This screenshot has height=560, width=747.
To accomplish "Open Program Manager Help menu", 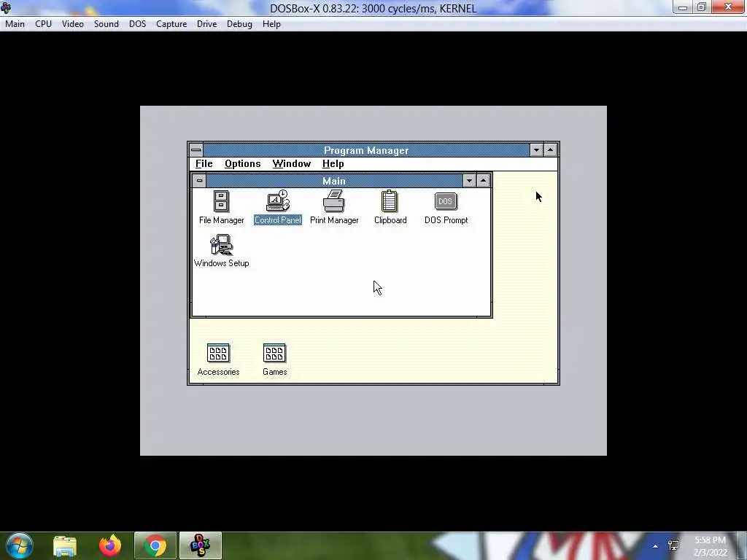I will click(x=333, y=164).
